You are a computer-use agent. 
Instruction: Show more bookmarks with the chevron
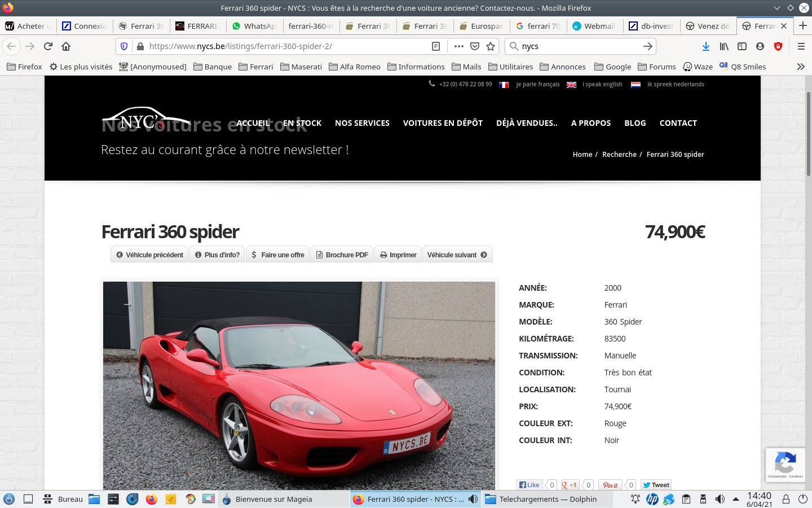click(x=801, y=67)
